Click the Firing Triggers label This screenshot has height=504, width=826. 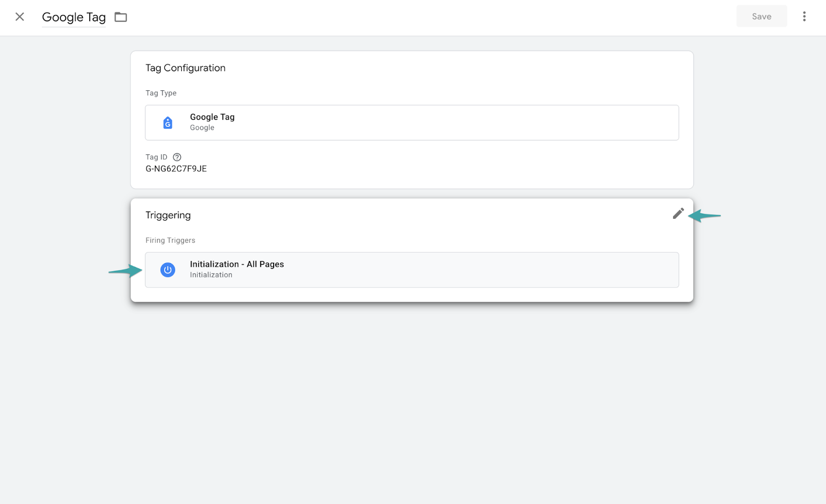point(170,240)
